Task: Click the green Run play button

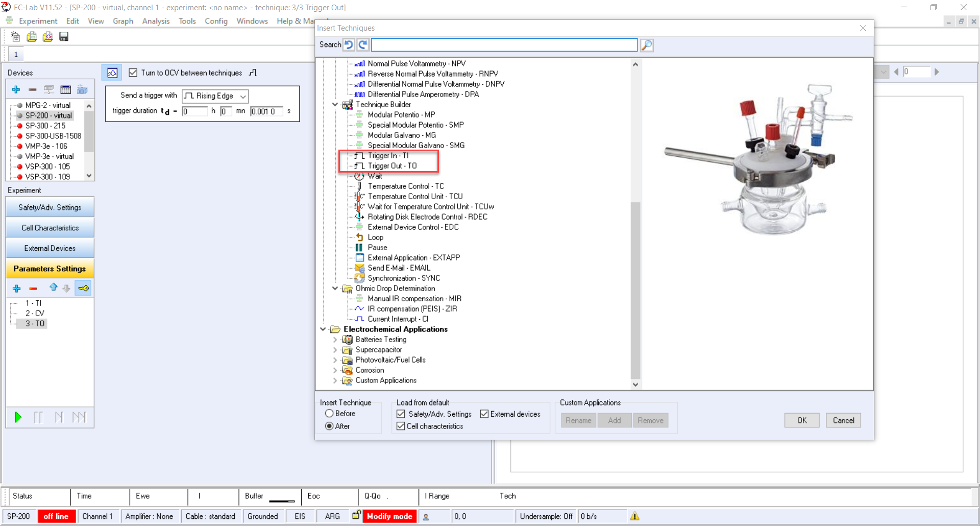Action: click(18, 417)
